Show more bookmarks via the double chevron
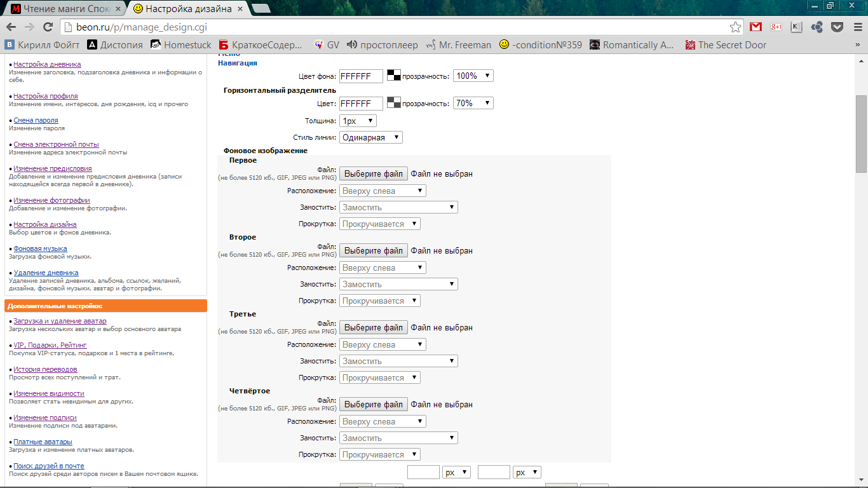Screen dimensions: 868x488 tap(857, 45)
